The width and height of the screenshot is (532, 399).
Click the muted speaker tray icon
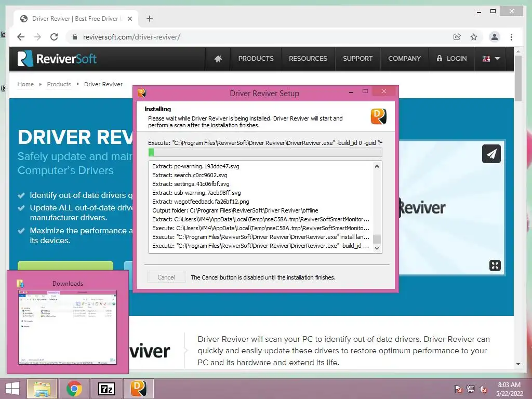click(x=483, y=389)
